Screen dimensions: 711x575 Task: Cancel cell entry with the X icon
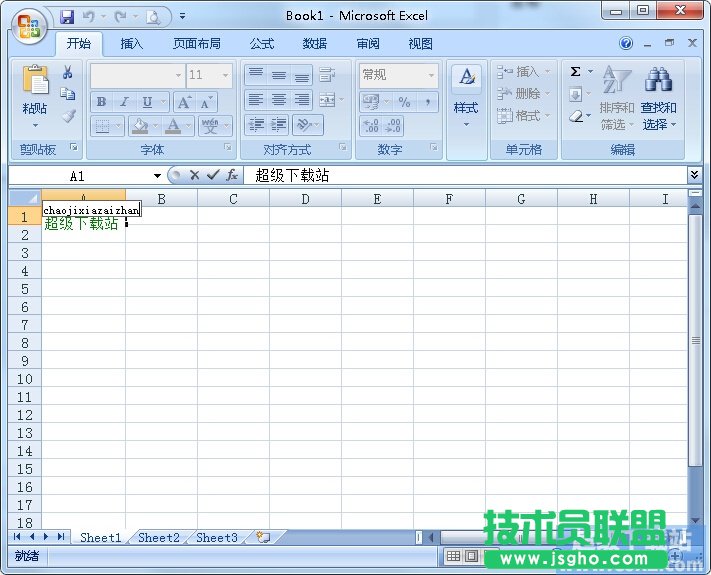coord(194,175)
